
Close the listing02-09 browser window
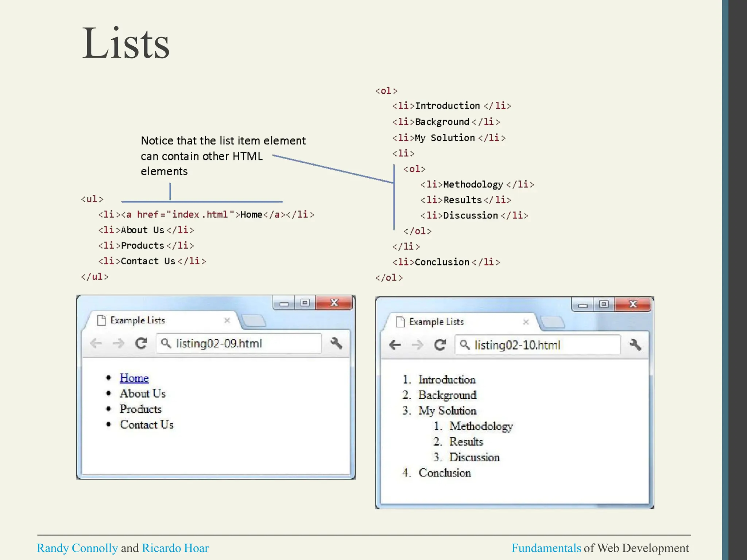click(334, 303)
